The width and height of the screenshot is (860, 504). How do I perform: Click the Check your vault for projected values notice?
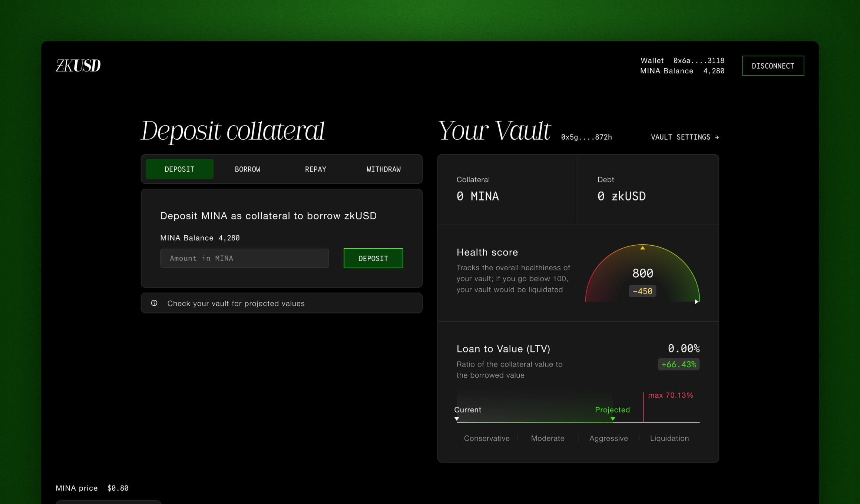tap(282, 303)
